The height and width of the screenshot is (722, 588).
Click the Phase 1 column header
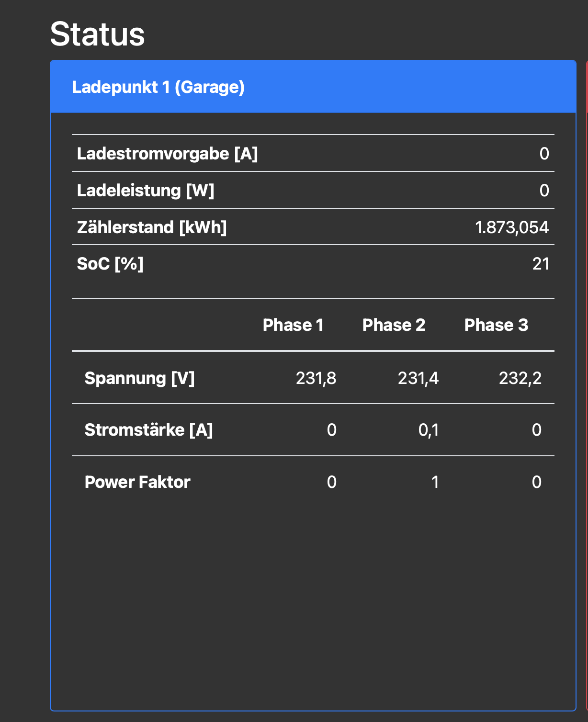tap(293, 325)
